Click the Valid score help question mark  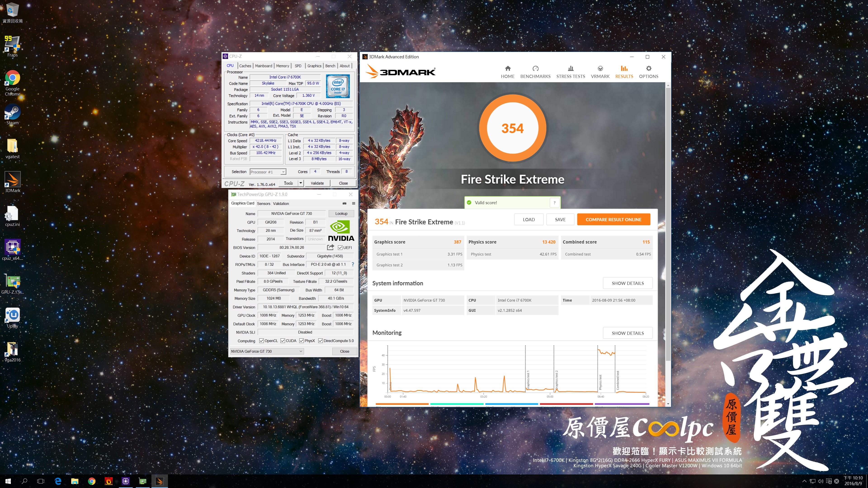554,202
